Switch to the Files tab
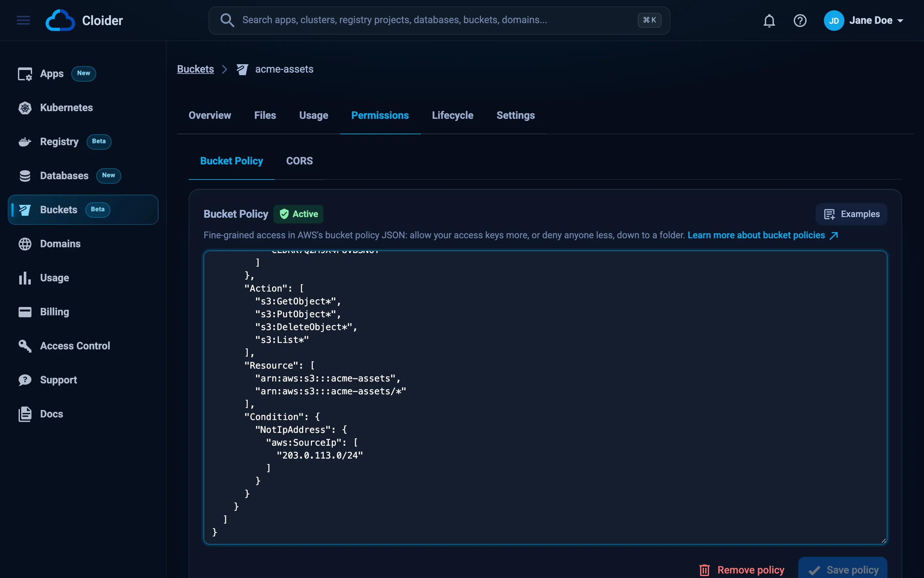The height and width of the screenshot is (578, 924). 265,116
